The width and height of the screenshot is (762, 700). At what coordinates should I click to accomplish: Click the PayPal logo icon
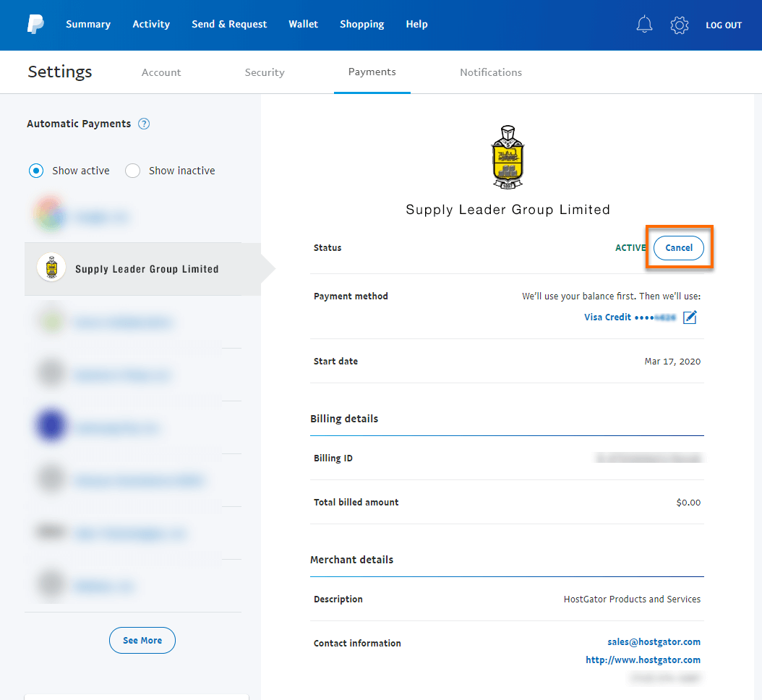coord(35,25)
